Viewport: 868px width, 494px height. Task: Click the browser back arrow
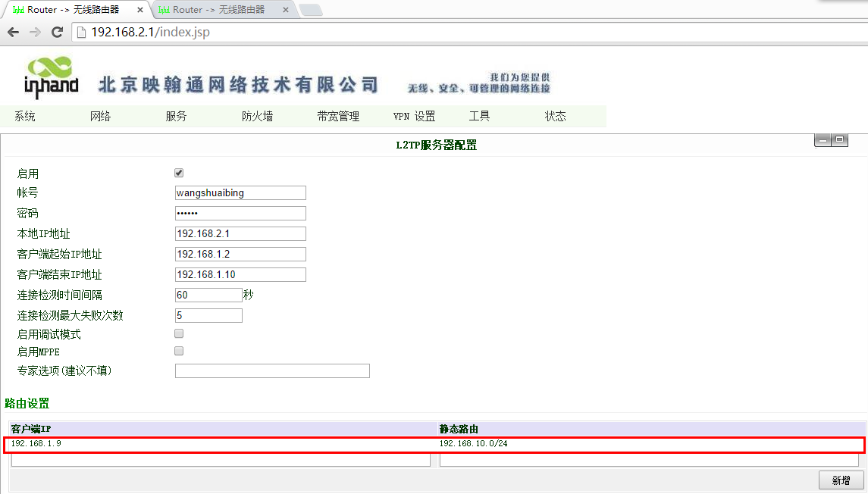(13, 33)
